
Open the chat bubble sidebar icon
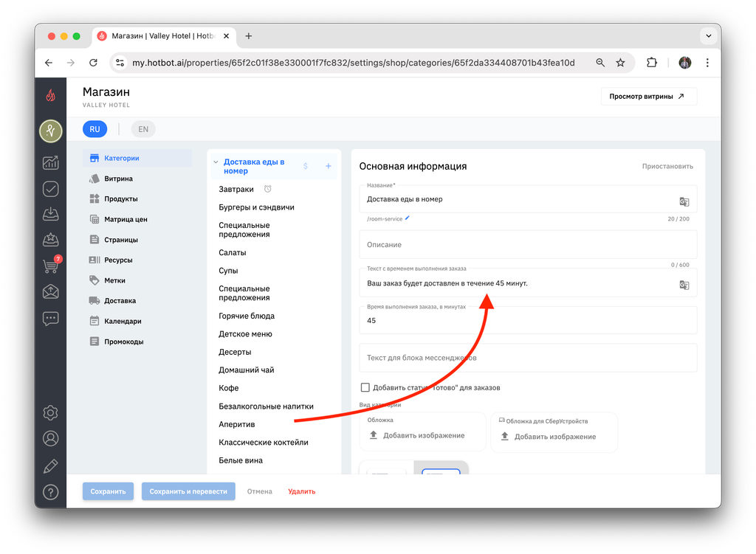[x=51, y=319]
